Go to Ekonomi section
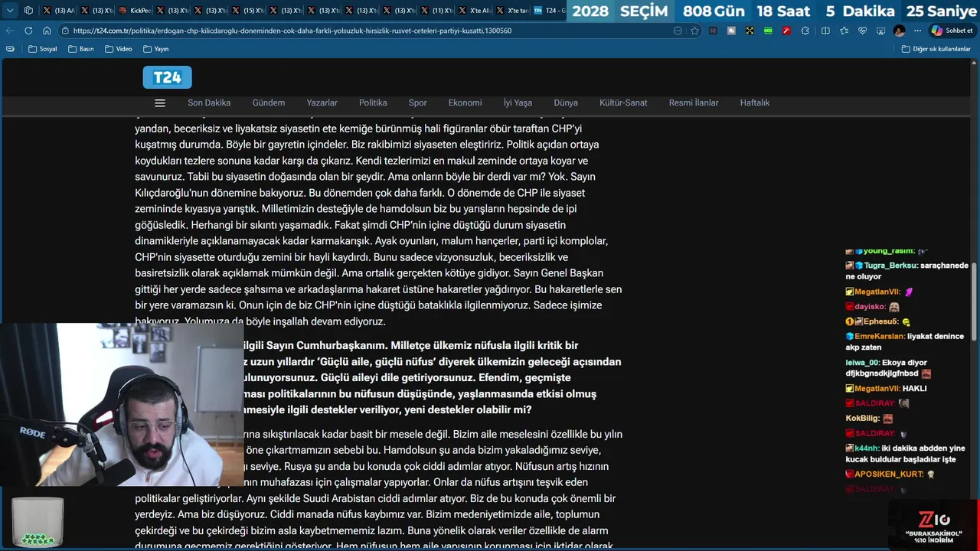This screenshot has width=980, height=551. pyautogui.click(x=465, y=103)
